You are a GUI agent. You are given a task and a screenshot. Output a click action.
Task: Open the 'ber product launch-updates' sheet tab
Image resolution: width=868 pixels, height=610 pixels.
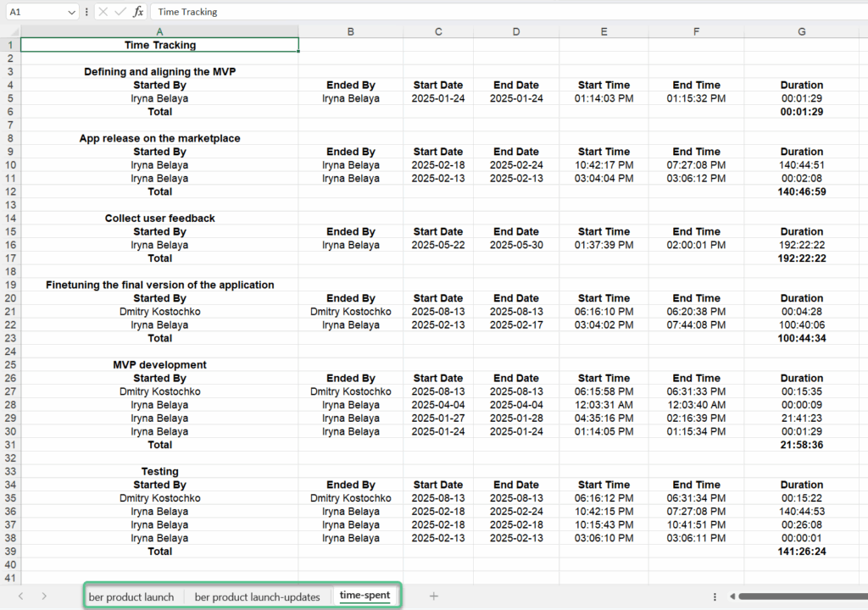click(x=259, y=596)
